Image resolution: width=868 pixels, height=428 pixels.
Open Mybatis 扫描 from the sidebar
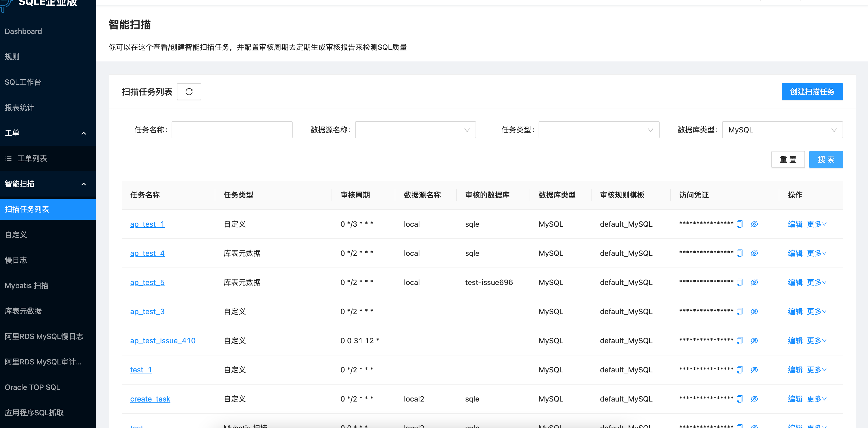coord(27,286)
